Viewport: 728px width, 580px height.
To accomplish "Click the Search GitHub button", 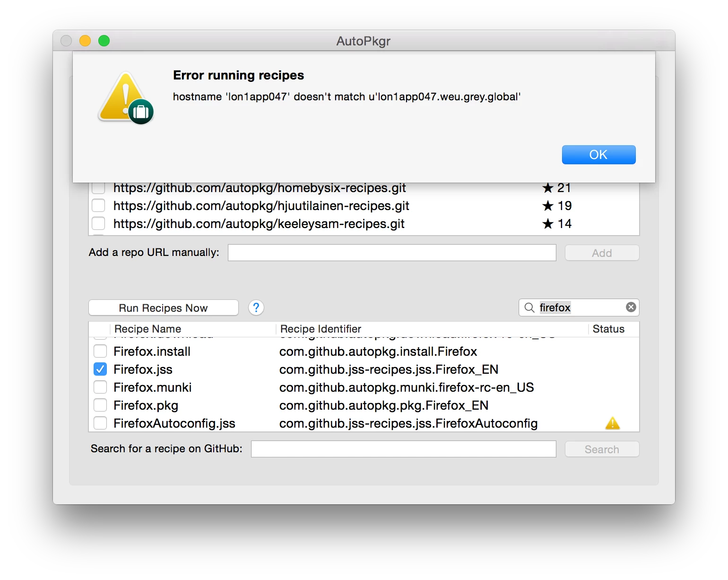I will (602, 449).
